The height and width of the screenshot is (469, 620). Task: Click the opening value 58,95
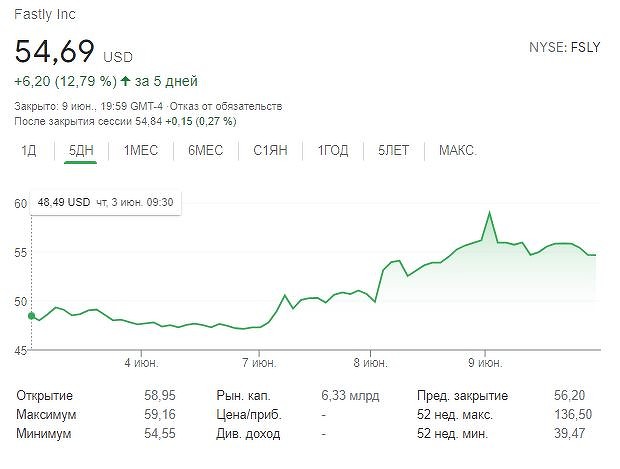pos(160,395)
